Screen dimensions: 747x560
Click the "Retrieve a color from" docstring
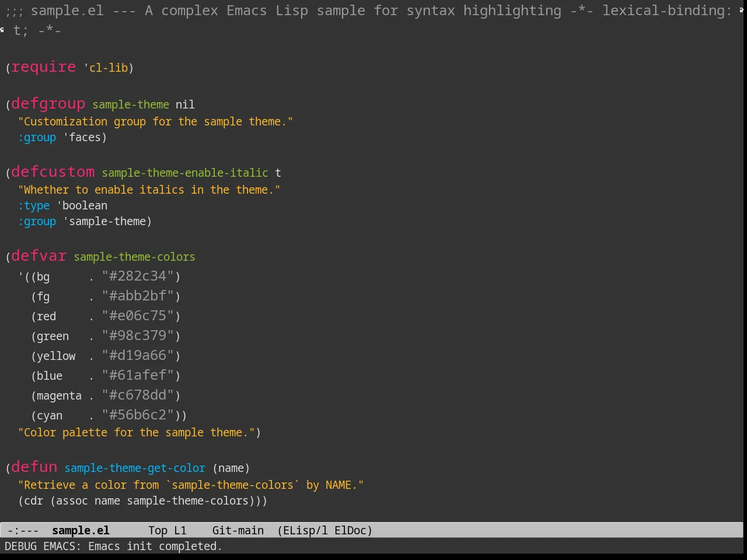click(x=191, y=485)
